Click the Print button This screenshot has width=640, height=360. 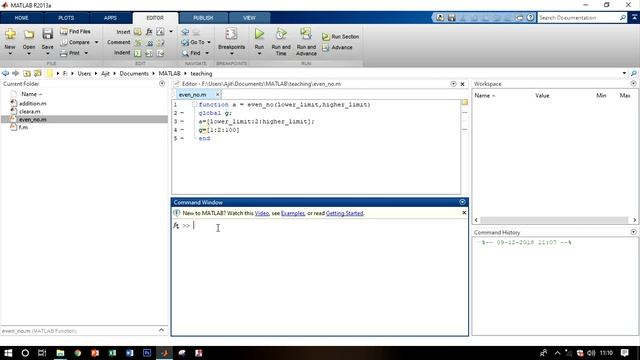(70, 53)
